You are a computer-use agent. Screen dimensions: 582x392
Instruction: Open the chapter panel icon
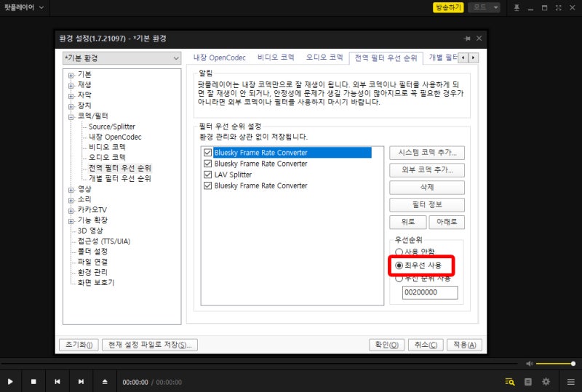click(528, 382)
